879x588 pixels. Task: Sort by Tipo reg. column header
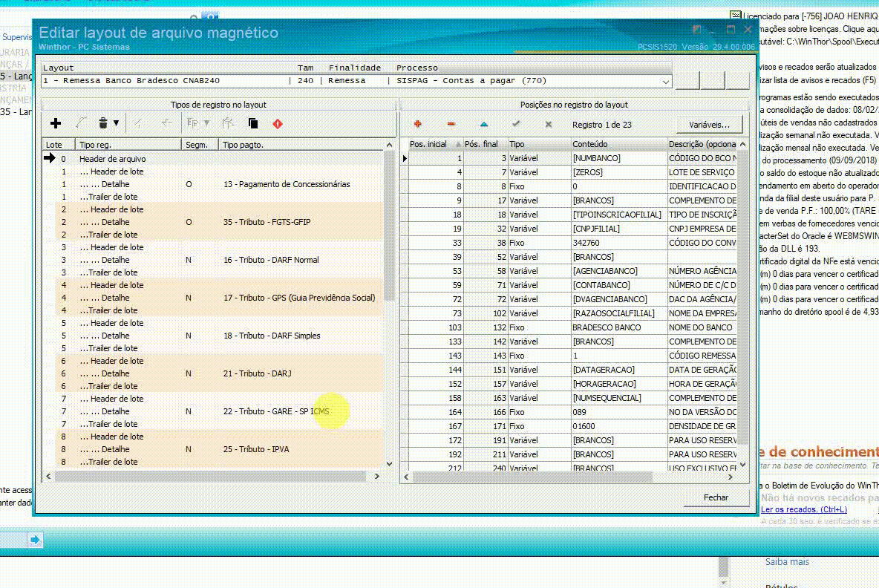pyautogui.click(x=128, y=145)
